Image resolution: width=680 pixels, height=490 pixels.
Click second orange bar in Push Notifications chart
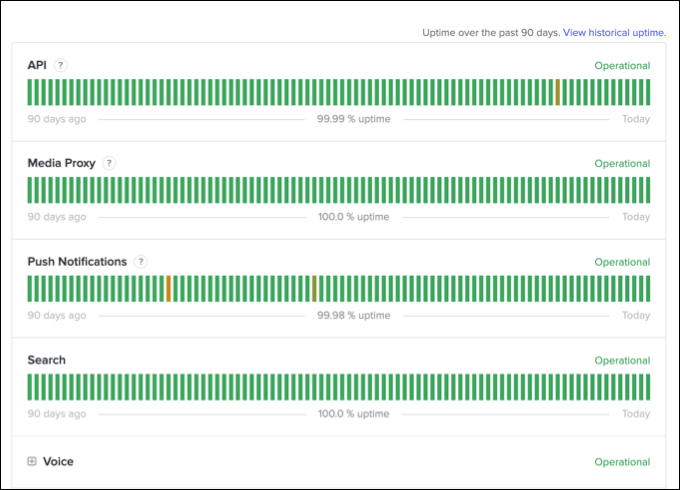(314, 288)
